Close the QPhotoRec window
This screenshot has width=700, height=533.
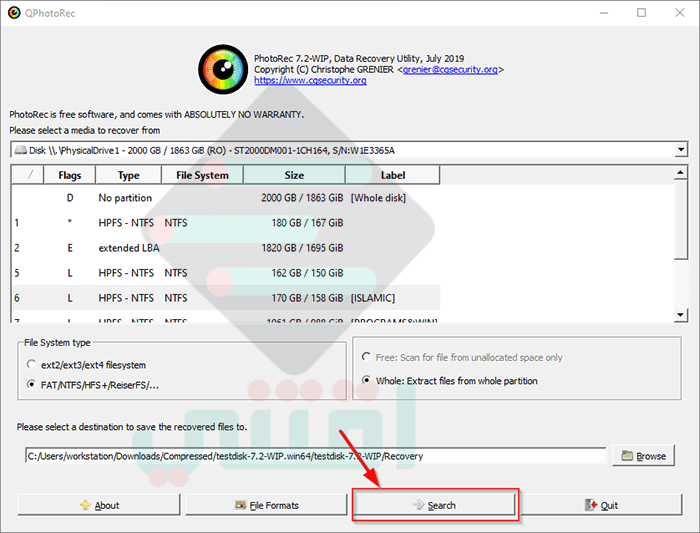pyautogui.click(x=679, y=12)
